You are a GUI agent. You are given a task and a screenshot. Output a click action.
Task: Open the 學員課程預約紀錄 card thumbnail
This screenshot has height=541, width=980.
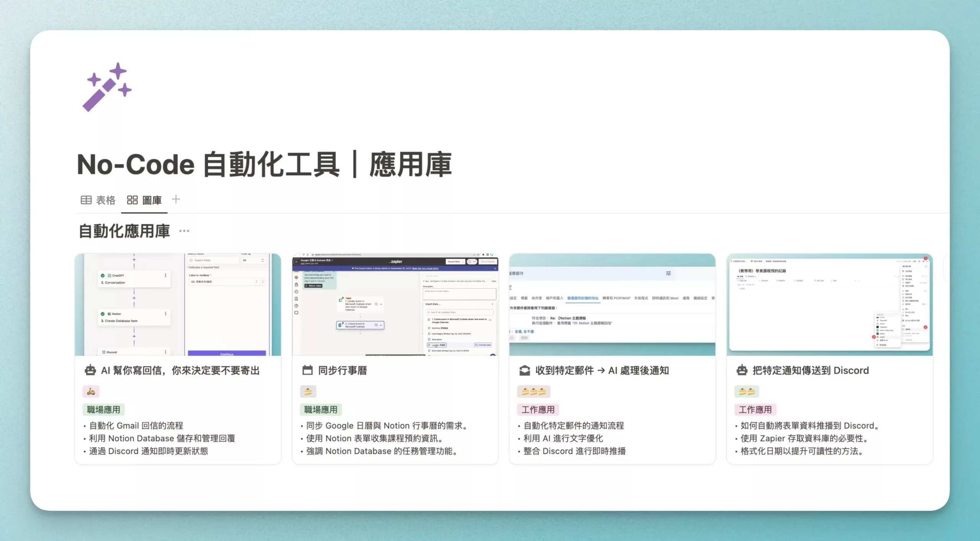click(830, 305)
